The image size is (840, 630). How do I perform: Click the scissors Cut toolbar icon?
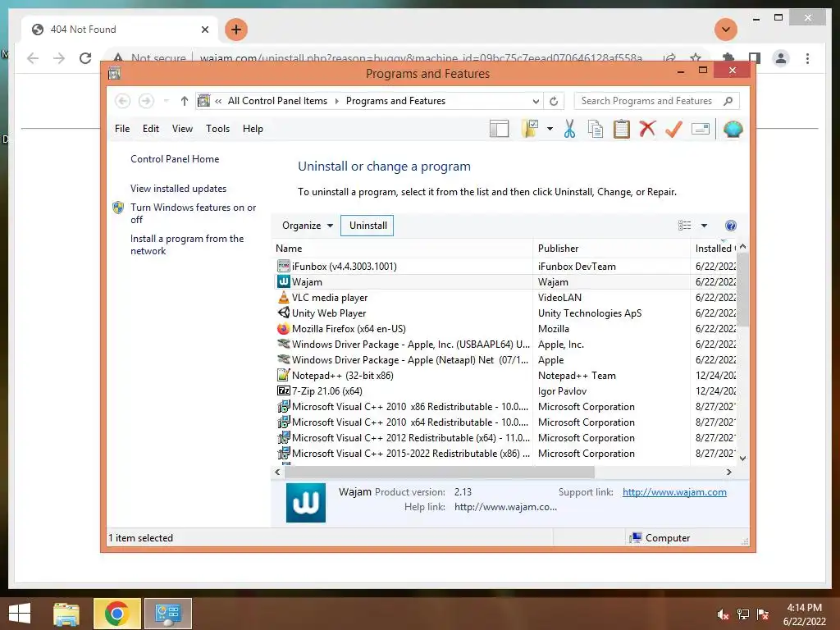click(569, 129)
